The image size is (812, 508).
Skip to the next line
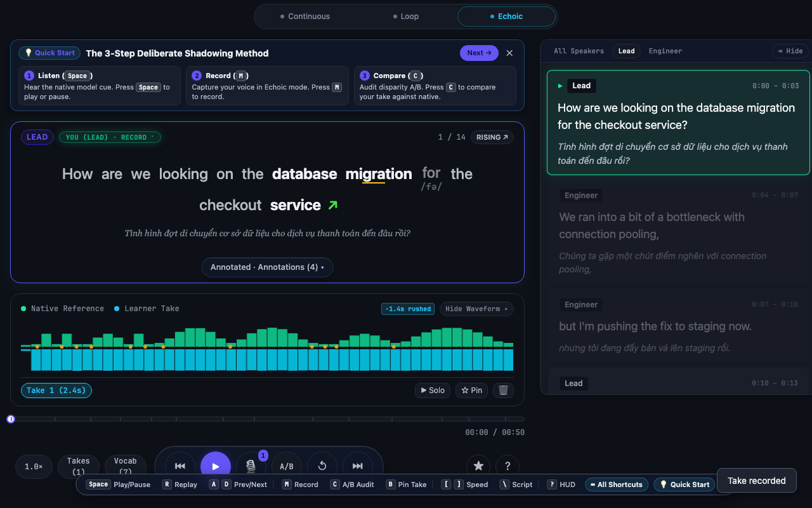[x=358, y=466]
